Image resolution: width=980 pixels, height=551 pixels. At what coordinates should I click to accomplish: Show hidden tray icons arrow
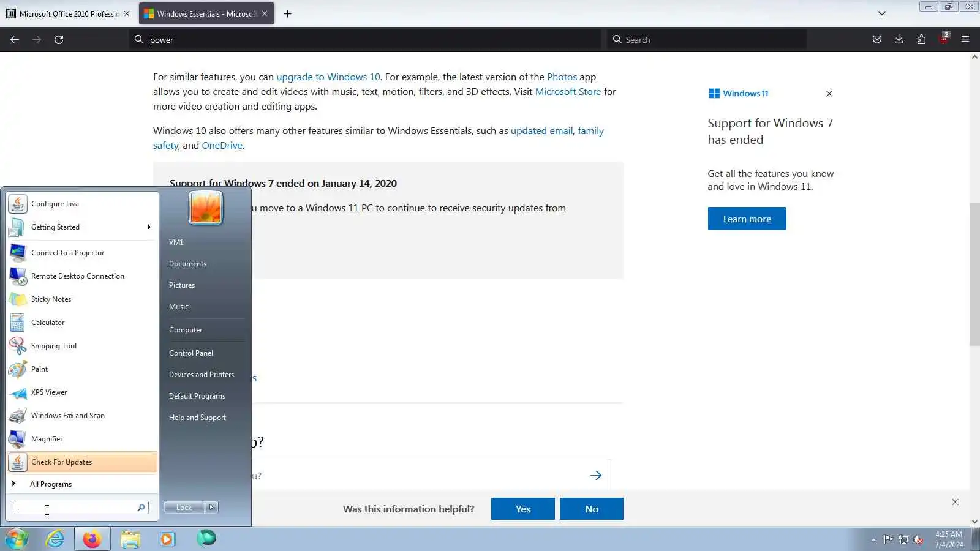(x=873, y=539)
